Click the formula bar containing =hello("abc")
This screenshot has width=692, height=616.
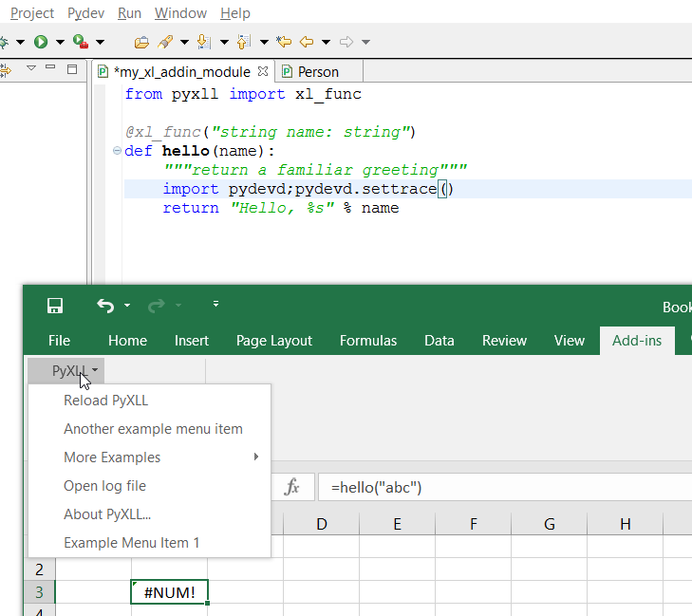coord(503,487)
